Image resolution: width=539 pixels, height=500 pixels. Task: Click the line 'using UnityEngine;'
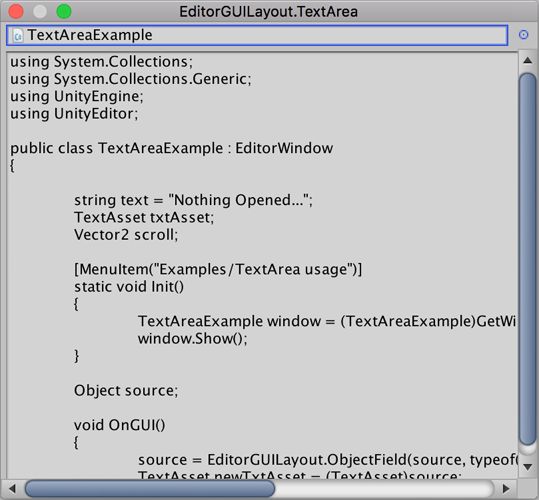[77, 97]
